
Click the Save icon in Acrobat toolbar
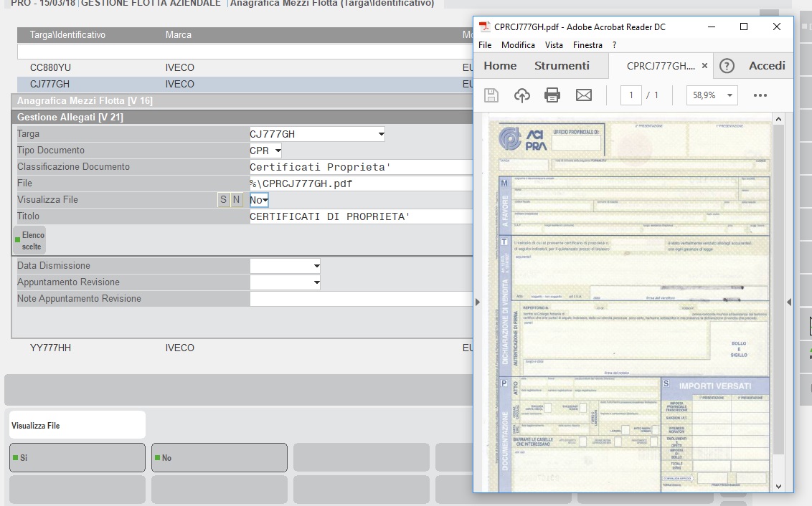pos(491,95)
